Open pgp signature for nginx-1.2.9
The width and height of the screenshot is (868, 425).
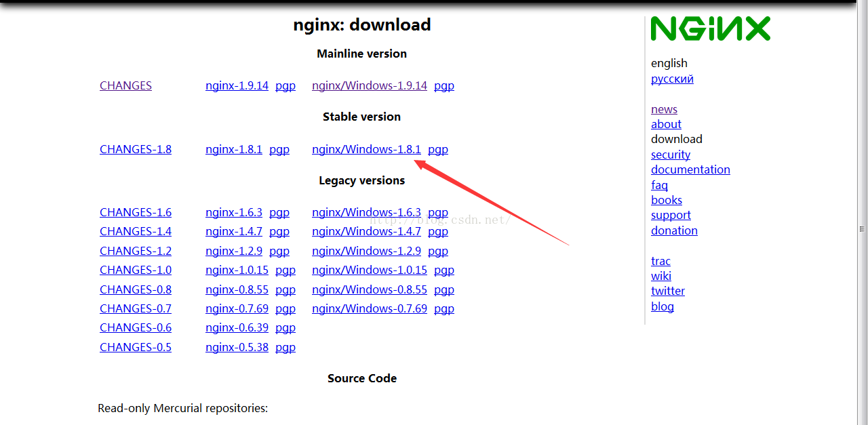(x=279, y=251)
